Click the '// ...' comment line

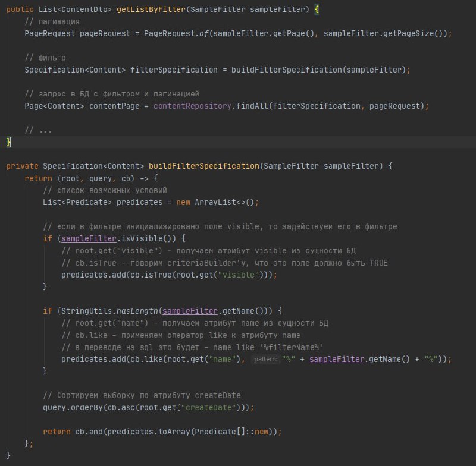38,130
